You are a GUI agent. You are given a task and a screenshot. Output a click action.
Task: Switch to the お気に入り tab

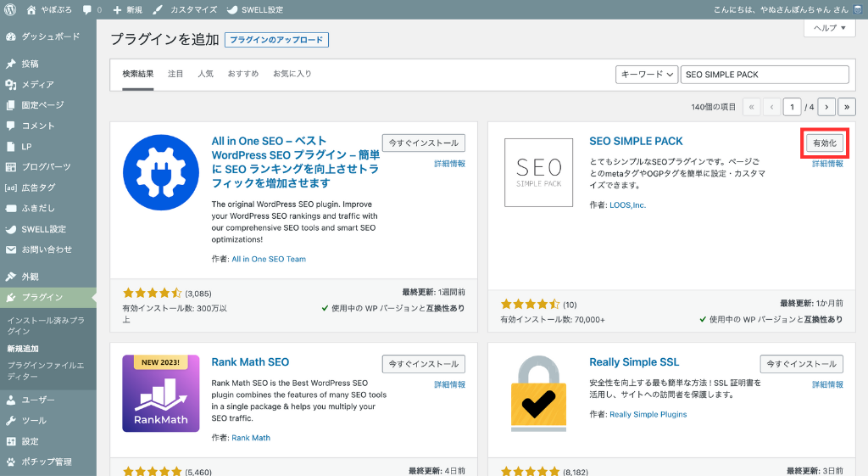point(292,74)
